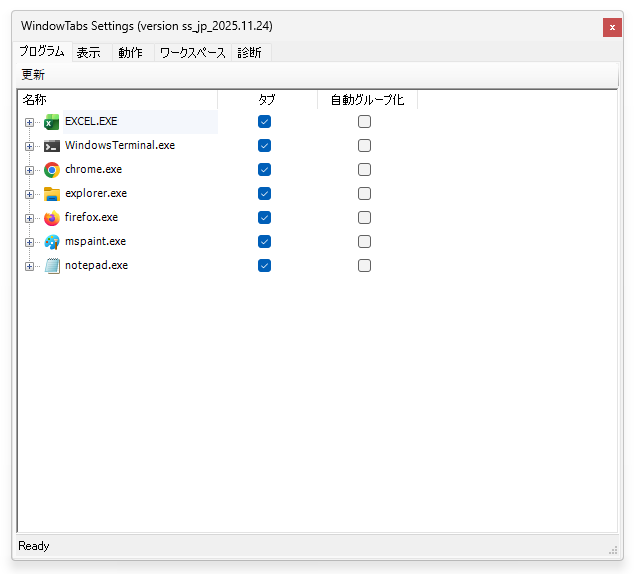Click the Excel icon in the program list
This screenshot has width=634, height=574.
(52, 122)
